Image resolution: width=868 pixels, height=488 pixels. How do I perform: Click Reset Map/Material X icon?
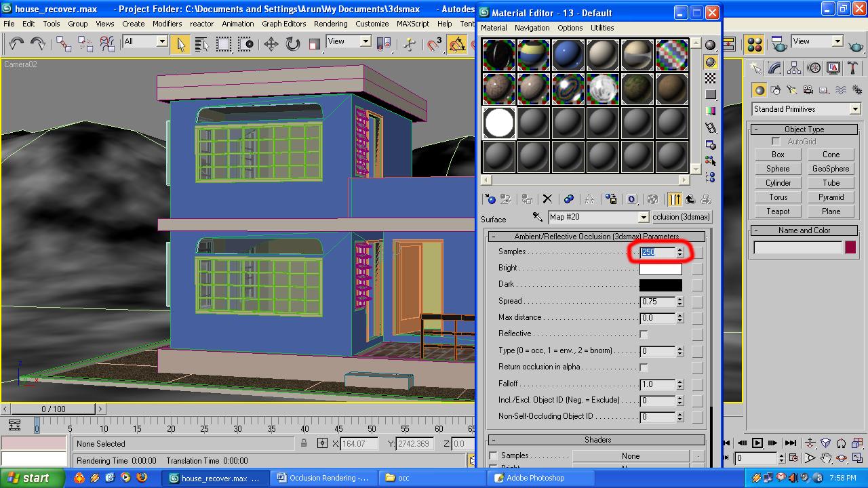(x=547, y=199)
